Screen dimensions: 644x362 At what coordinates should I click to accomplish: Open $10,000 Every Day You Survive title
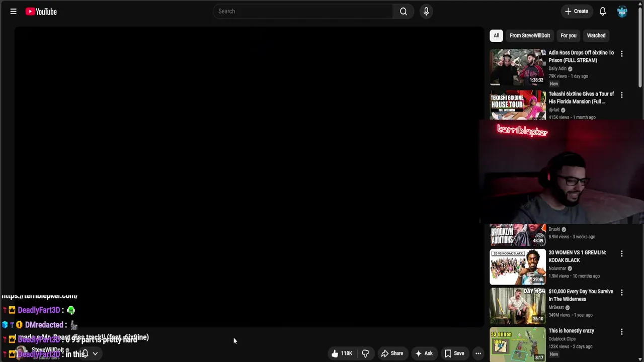coord(581,295)
